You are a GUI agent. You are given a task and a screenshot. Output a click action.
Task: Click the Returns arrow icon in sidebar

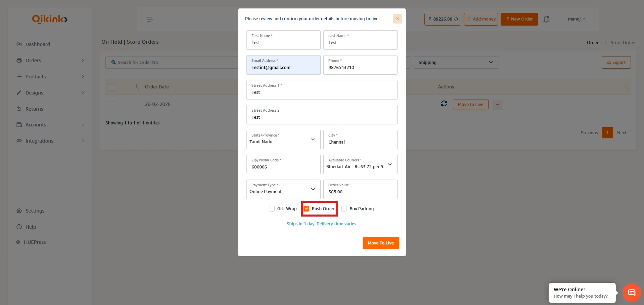click(19, 109)
